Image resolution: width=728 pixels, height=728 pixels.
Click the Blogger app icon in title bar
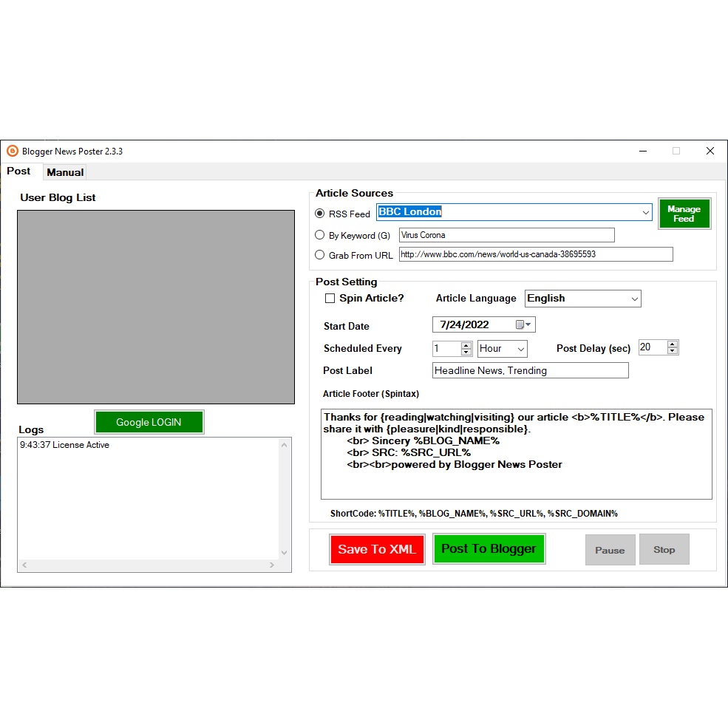12,151
